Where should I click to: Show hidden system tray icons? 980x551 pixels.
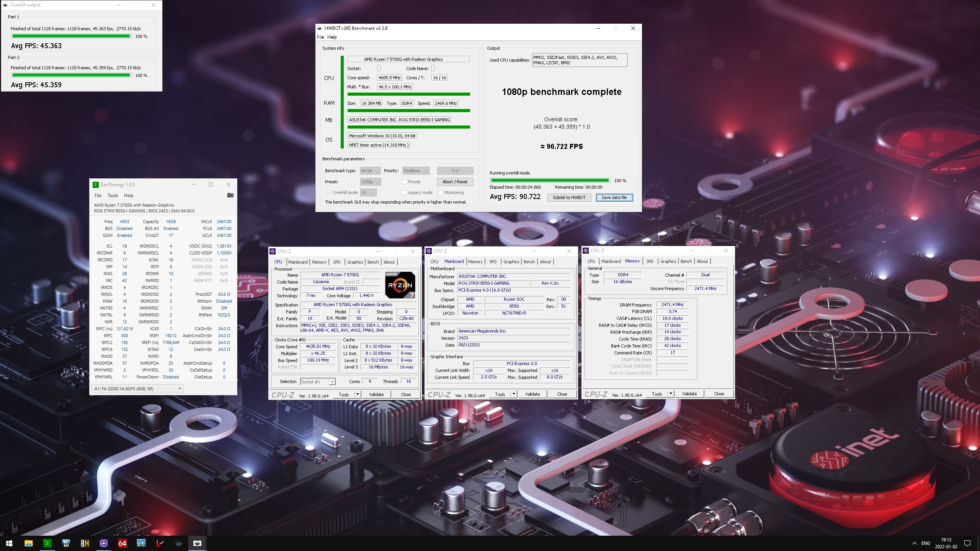[914, 543]
